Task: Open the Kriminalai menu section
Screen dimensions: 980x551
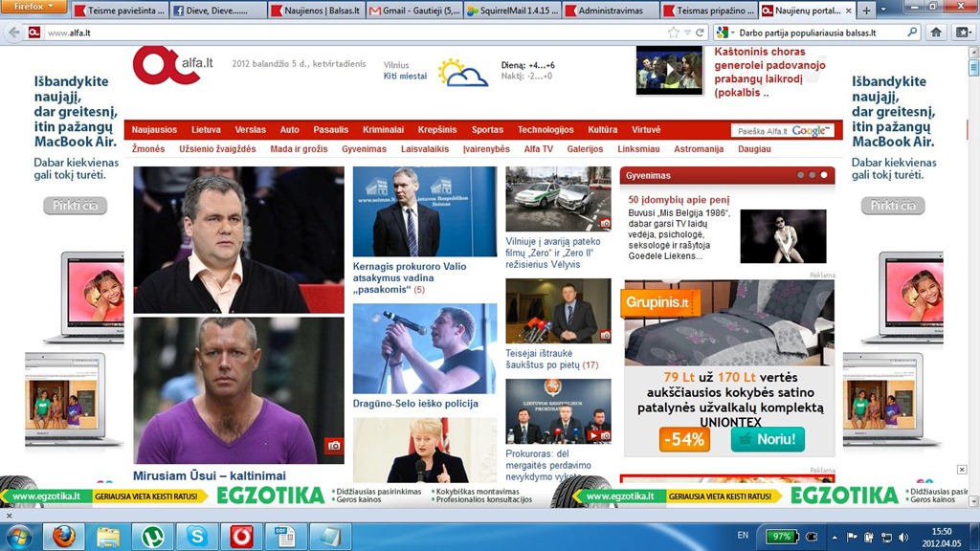Action: point(383,130)
